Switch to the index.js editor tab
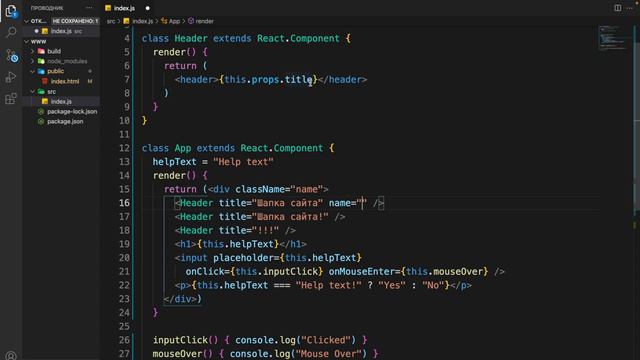The image size is (640, 360). (127, 8)
